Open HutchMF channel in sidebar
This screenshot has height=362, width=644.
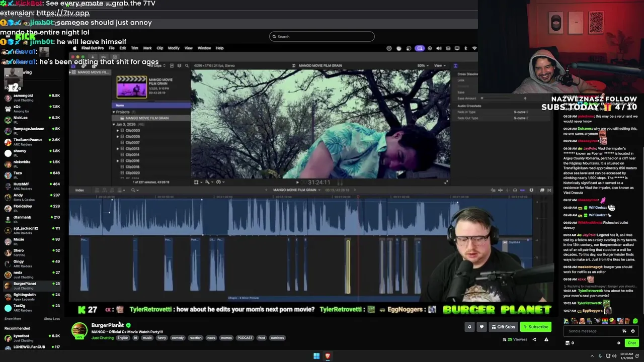32,186
